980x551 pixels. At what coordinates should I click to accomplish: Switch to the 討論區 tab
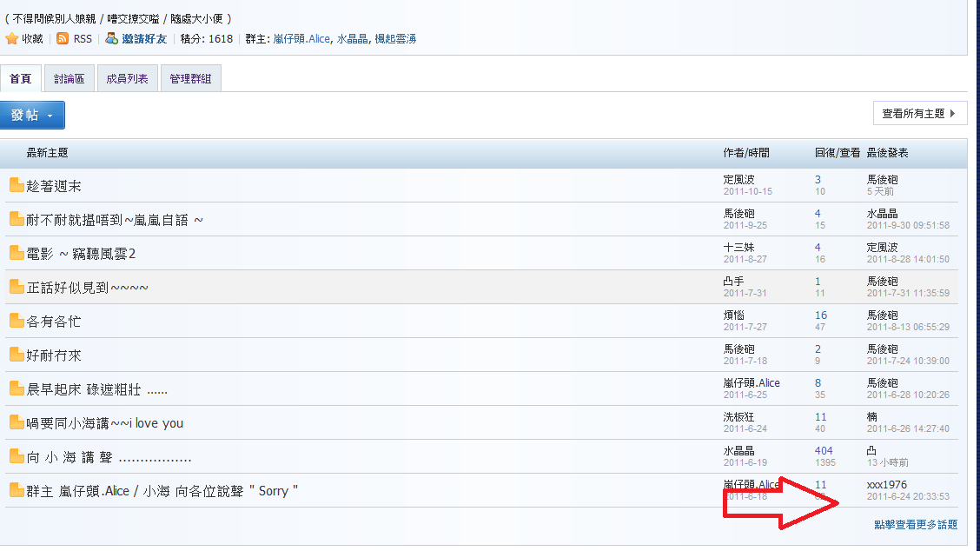pyautogui.click(x=69, y=79)
